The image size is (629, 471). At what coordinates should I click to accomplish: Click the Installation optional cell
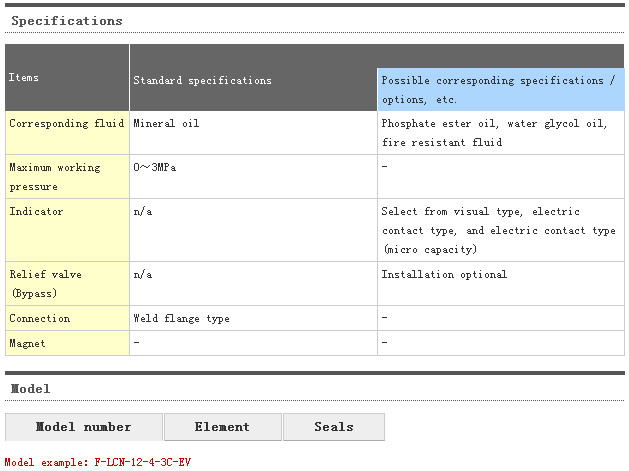point(444,274)
